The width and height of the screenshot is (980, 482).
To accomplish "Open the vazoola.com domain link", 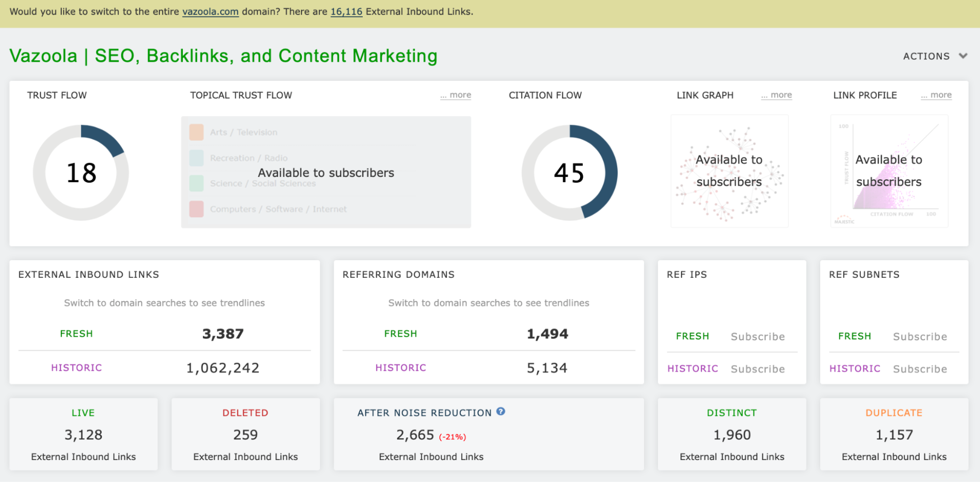I will 210,12.
